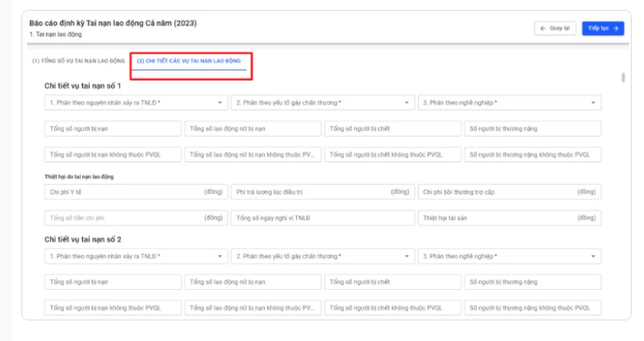Viewport: 644px width, 341px height.
Task: Open accident 1 'Phân theo nghề nghiệp' dropdown
Action: coord(509,103)
